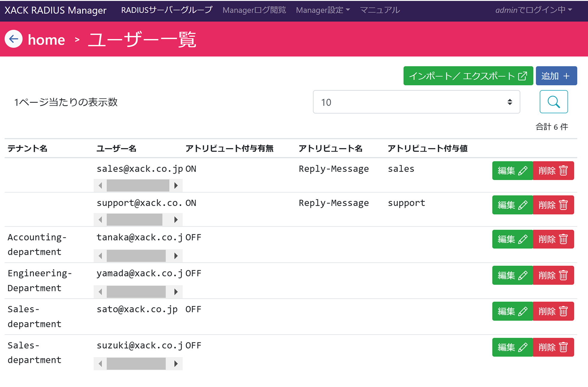Viewport: 588px width, 387px height.
Task: Click scroll-right arrow under suzuki@xack.co.j
Action: 176,364
